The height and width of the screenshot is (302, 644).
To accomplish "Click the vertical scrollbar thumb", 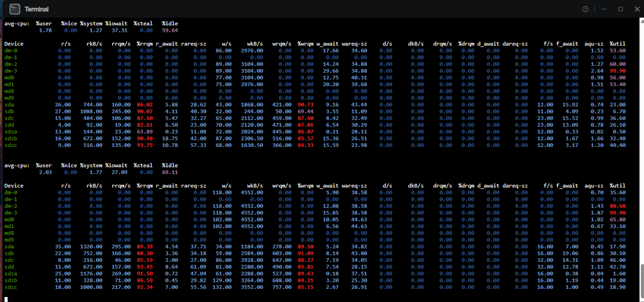I will 641,280.
